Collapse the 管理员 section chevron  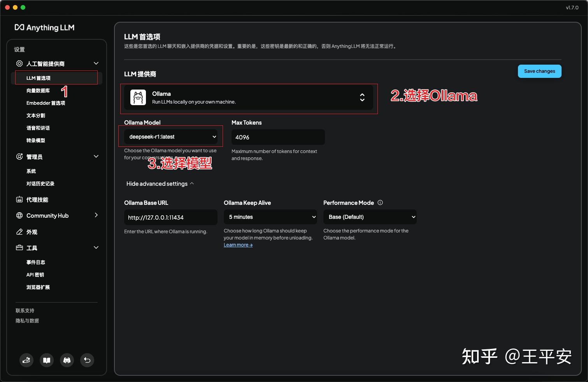[96, 157]
